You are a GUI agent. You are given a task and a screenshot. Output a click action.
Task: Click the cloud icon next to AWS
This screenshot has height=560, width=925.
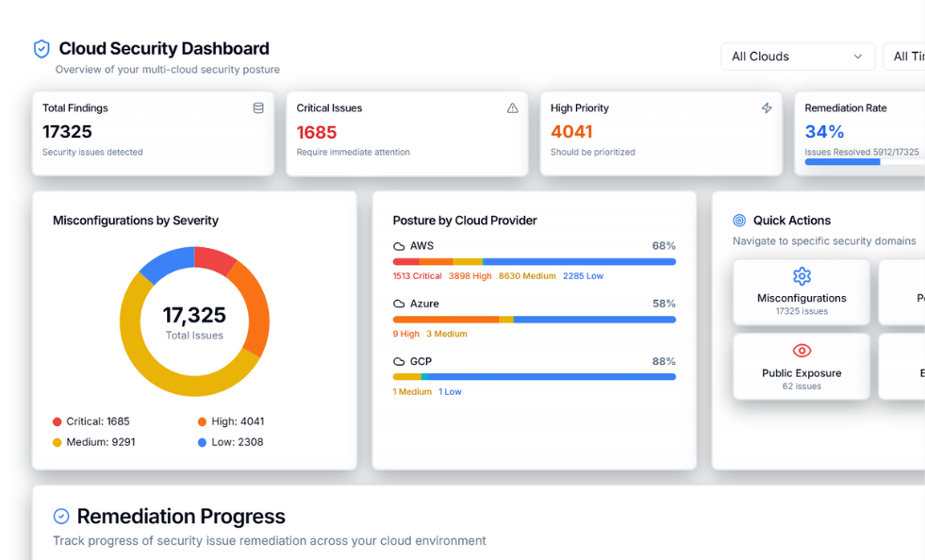coord(399,246)
